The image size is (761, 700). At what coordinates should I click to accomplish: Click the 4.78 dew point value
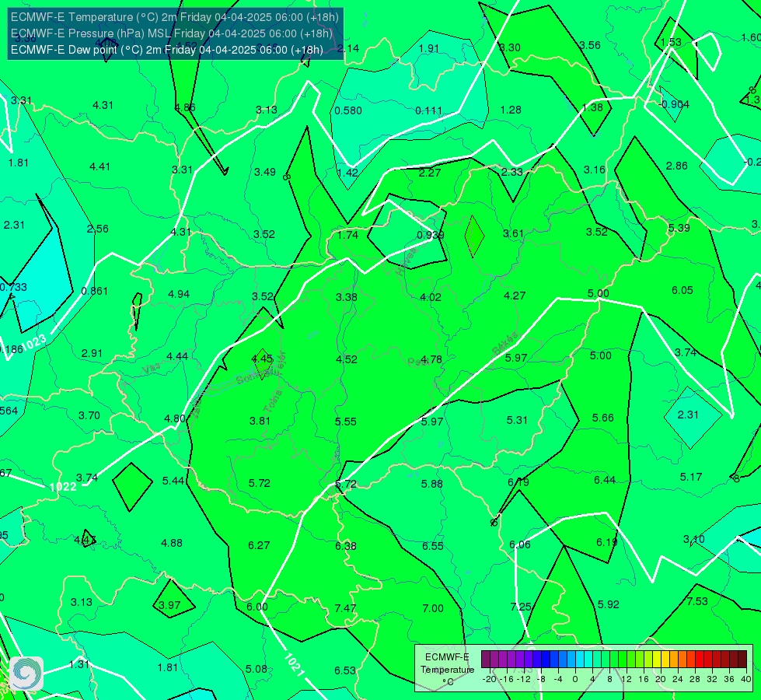pos(431,359)
